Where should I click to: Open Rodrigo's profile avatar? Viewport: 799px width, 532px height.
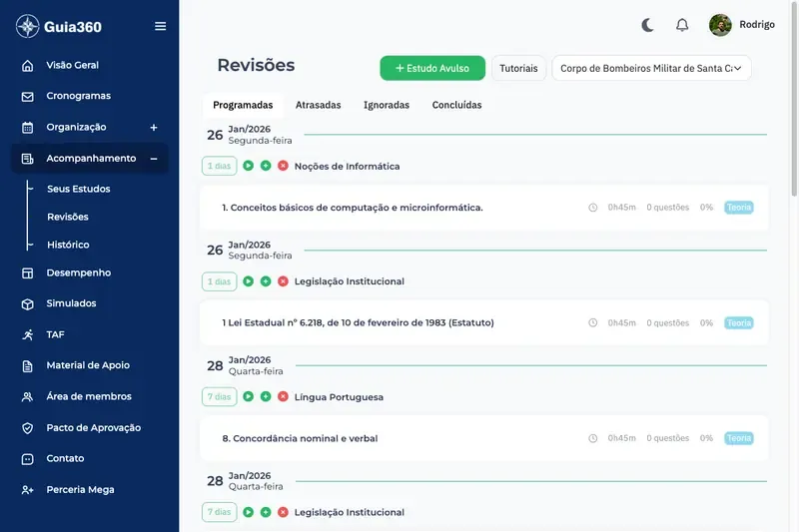click(720, 25)
